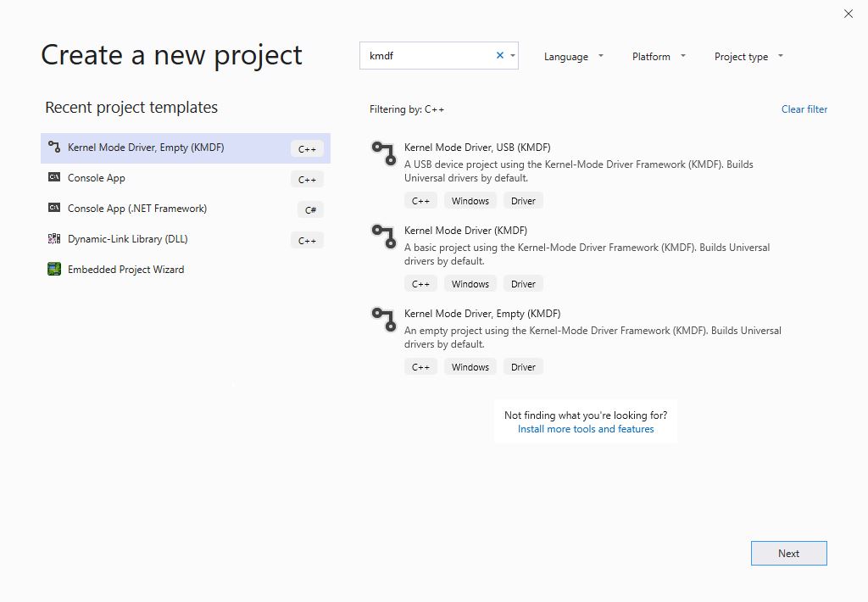Click the Windows tag under Kernel Mode Driver (KMDF)

pyautogui.click(x=470, y=283)
